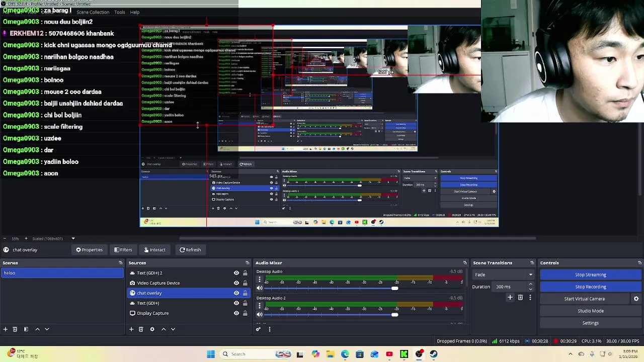Undock the Sources panel icon
Screen dimensions: 644x362
click(247, 263)
